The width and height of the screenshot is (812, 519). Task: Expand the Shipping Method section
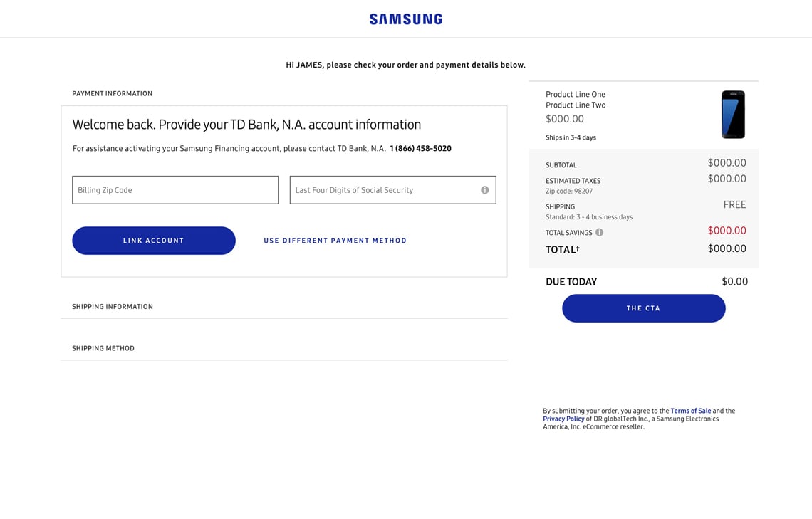coord(103,349)
